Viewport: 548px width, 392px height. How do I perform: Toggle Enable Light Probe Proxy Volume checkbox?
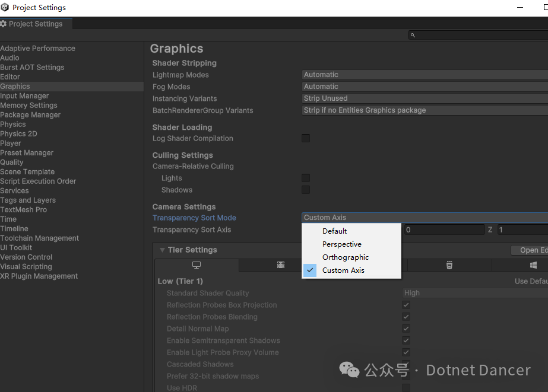tap(406, 352)
